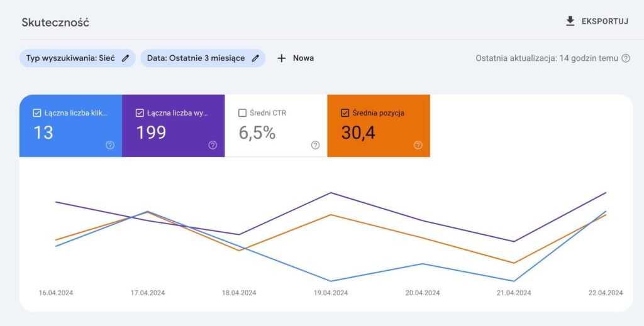Click help icon in purple impressions card
This screenshot has width=644, height=326.
(213, 145)
